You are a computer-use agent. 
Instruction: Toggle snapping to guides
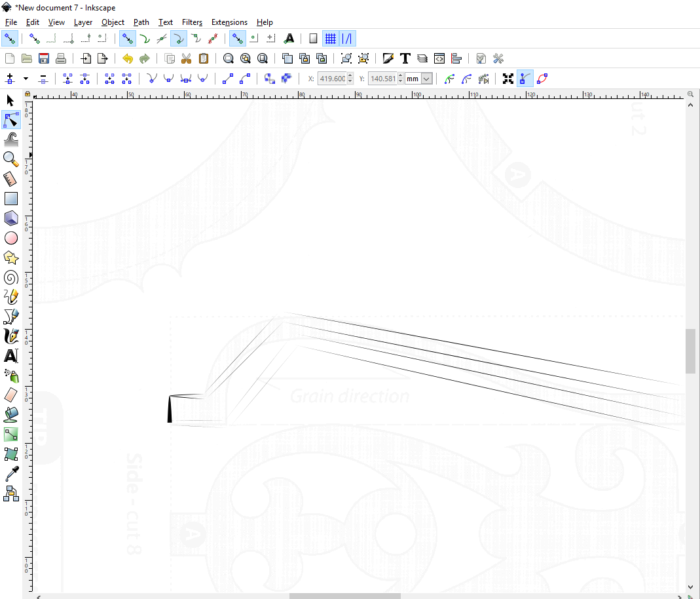[348, 39]
